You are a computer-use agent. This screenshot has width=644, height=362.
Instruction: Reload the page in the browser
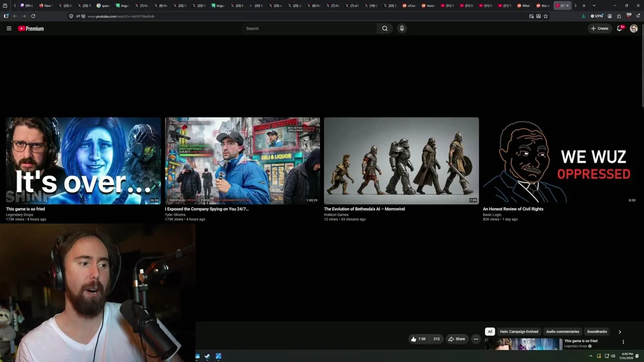pyautogui.click(x=33, y=16)
